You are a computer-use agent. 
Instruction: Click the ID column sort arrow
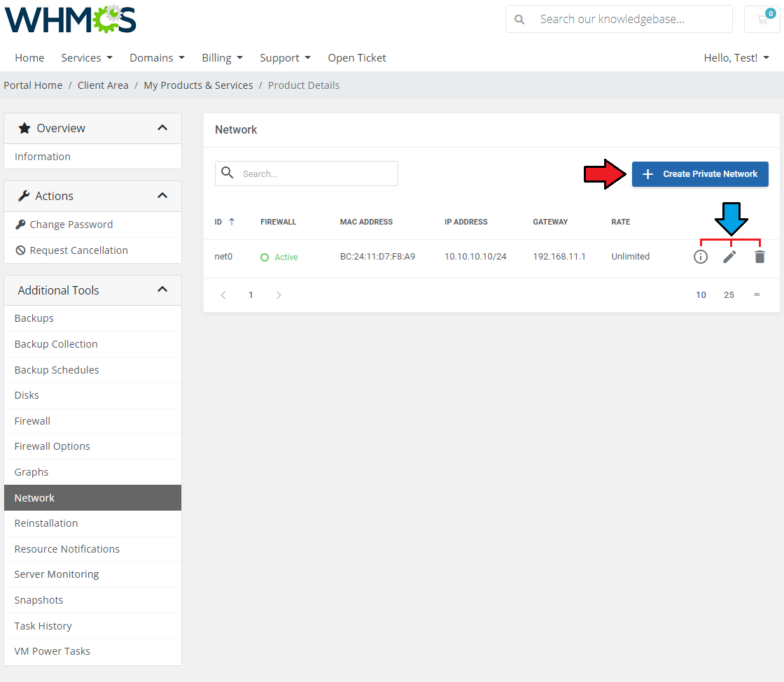(232, 222)
